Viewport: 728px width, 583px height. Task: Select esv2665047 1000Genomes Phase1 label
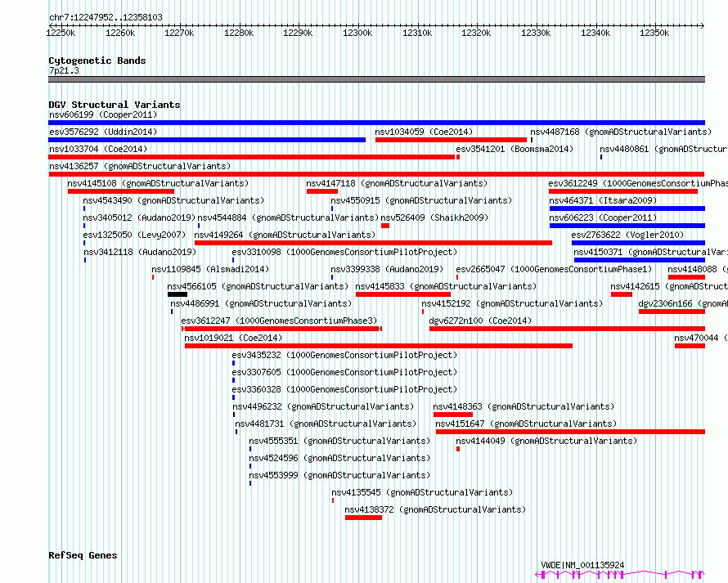click(x=554, y=269)
